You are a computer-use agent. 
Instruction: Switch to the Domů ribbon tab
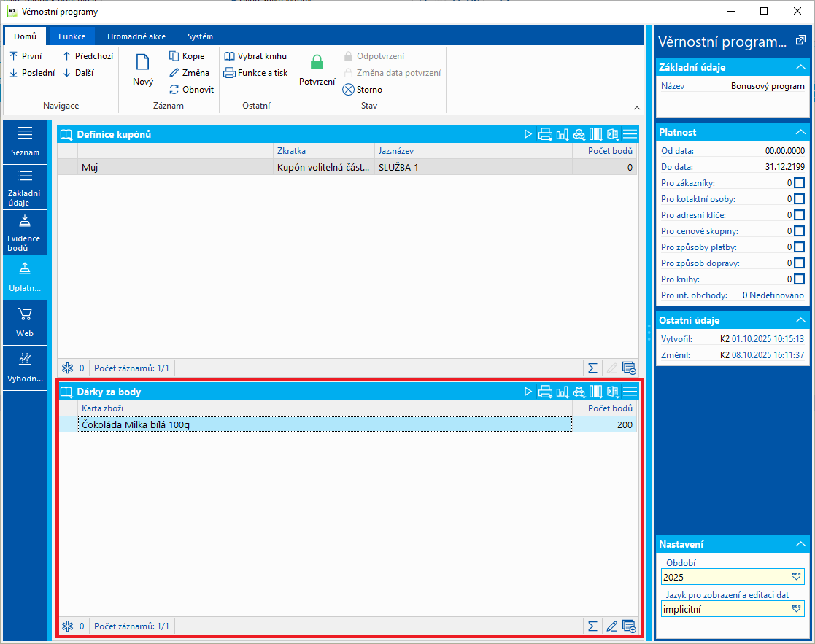[25, 36]
